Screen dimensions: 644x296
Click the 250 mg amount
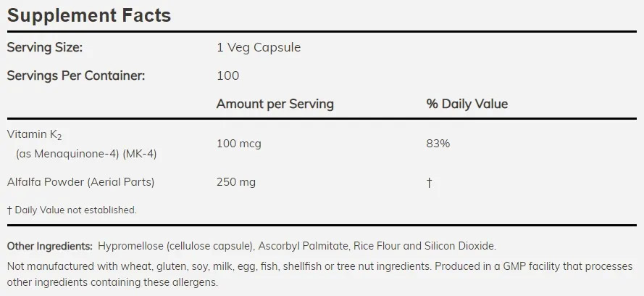click(236, 182)
